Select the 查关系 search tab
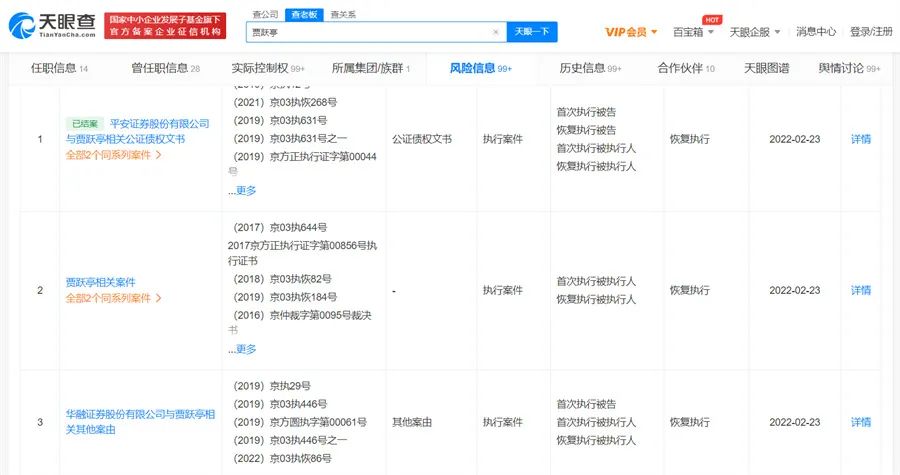900x475 pixels. [343, 14]
